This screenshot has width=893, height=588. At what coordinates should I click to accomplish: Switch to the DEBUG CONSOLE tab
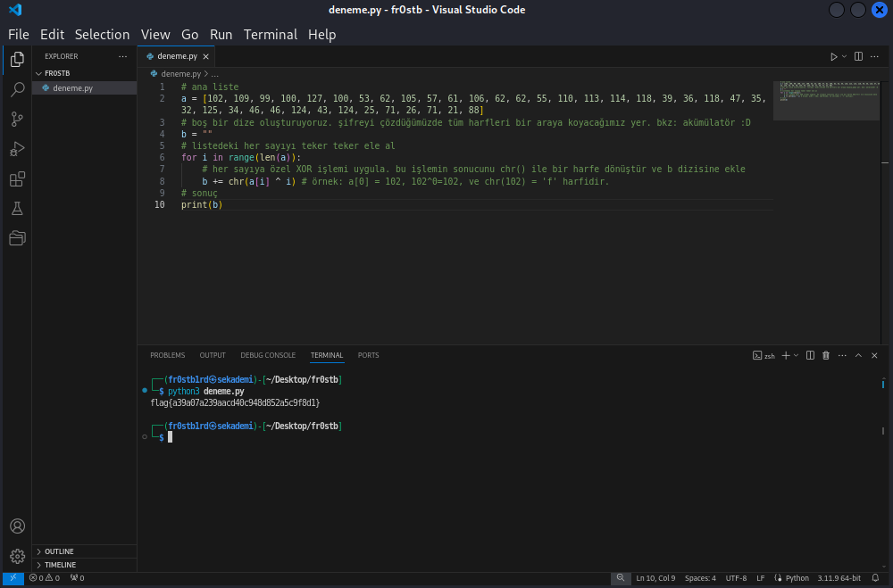(268, 355)
